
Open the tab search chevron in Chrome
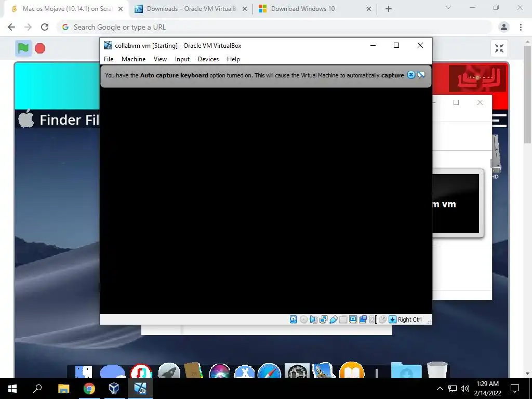coord(448,7)
